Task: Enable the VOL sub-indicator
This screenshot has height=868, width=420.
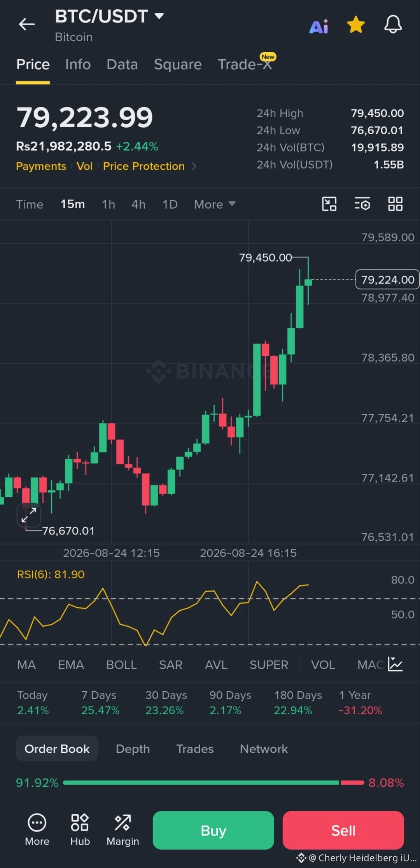Action: [x=323, y=665]
